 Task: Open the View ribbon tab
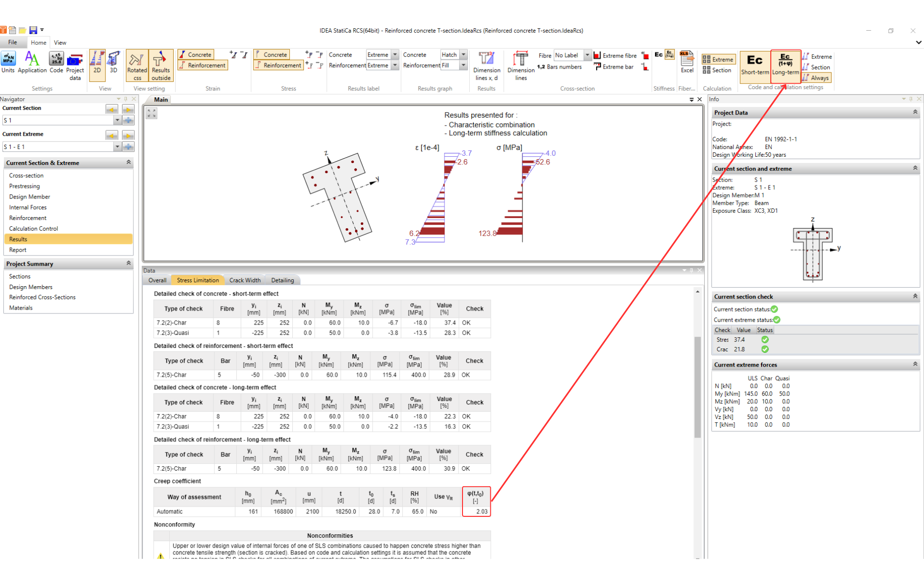tap(60, 43)
